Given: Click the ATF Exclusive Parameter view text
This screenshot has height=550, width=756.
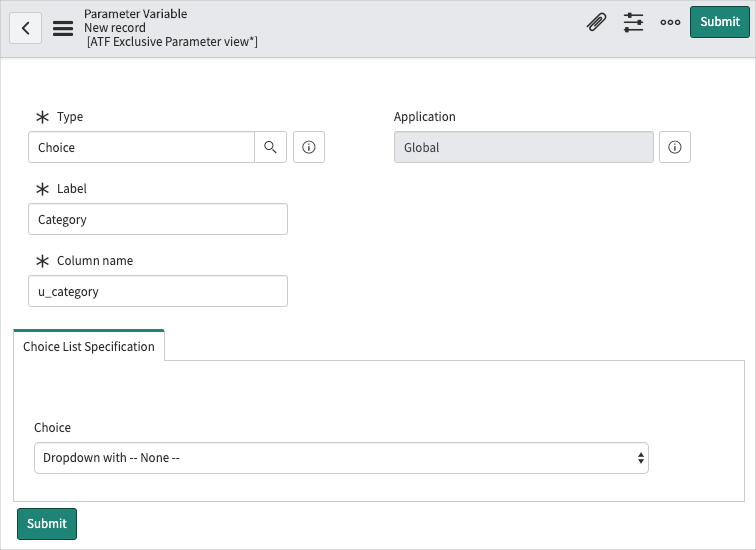Looking at the screenshot, I should click(x=172, y=42).
